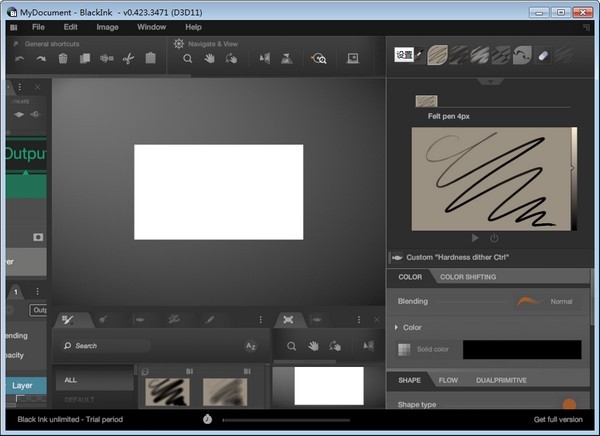Open the Blending mode Normal dropdown
600x436 pixels.
coord(560,301)
